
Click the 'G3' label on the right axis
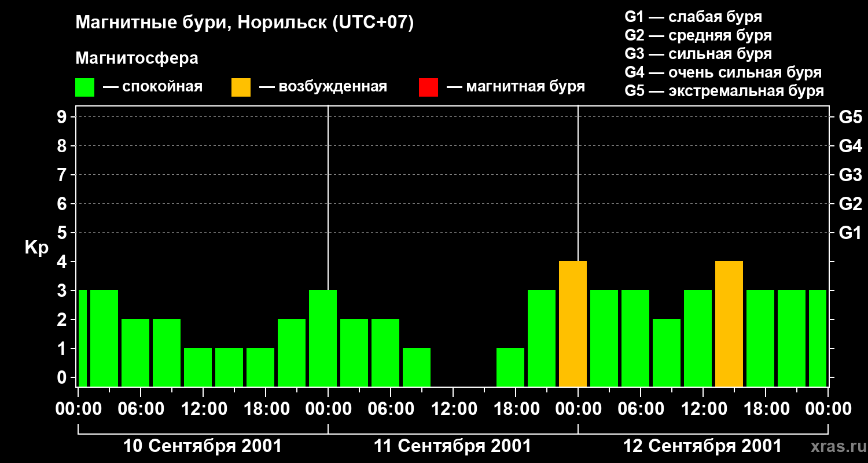(x=850, y=175)
